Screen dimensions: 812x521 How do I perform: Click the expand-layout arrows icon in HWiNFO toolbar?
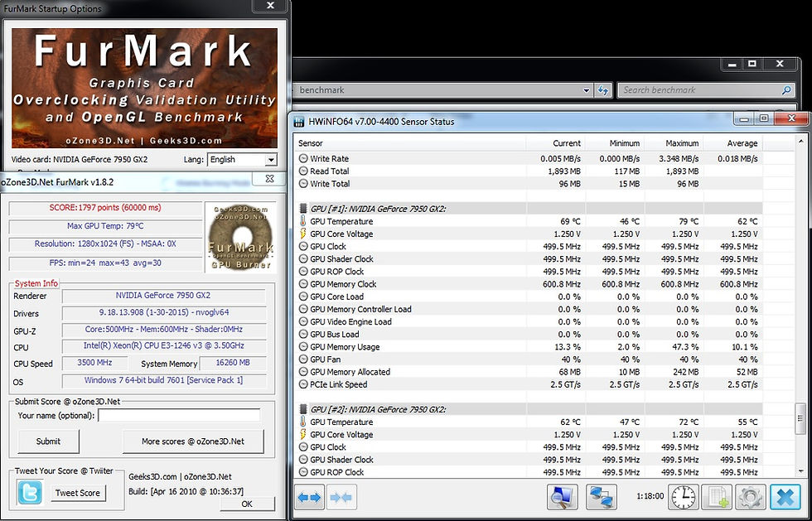coord(310,497)
